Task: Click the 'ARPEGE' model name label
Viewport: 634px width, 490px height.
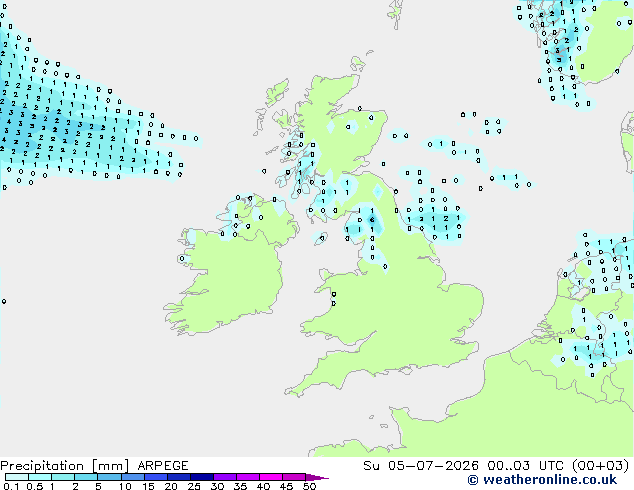Action: click(x=163, y=466)
